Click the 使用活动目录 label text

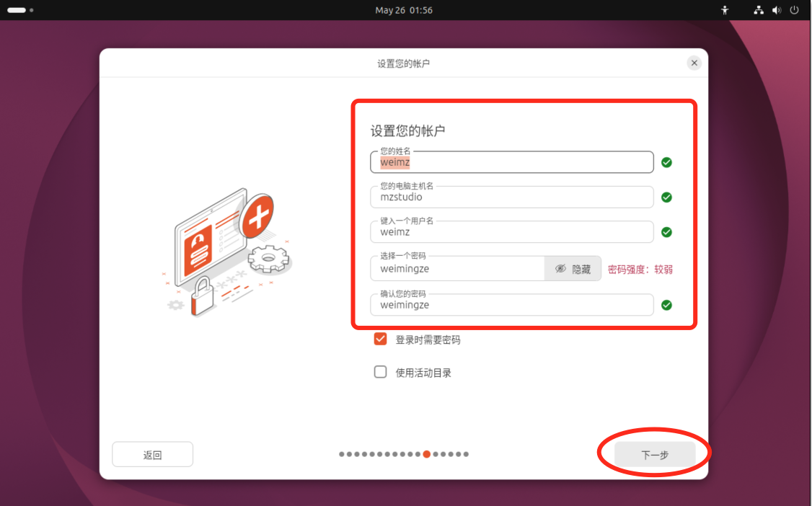tap(423, 373)
